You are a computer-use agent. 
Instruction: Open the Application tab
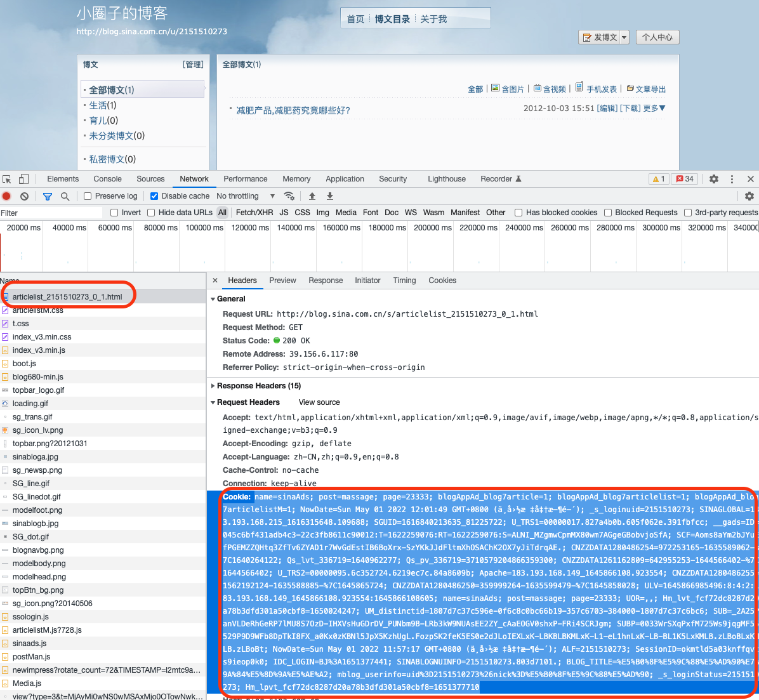(345, 179)
